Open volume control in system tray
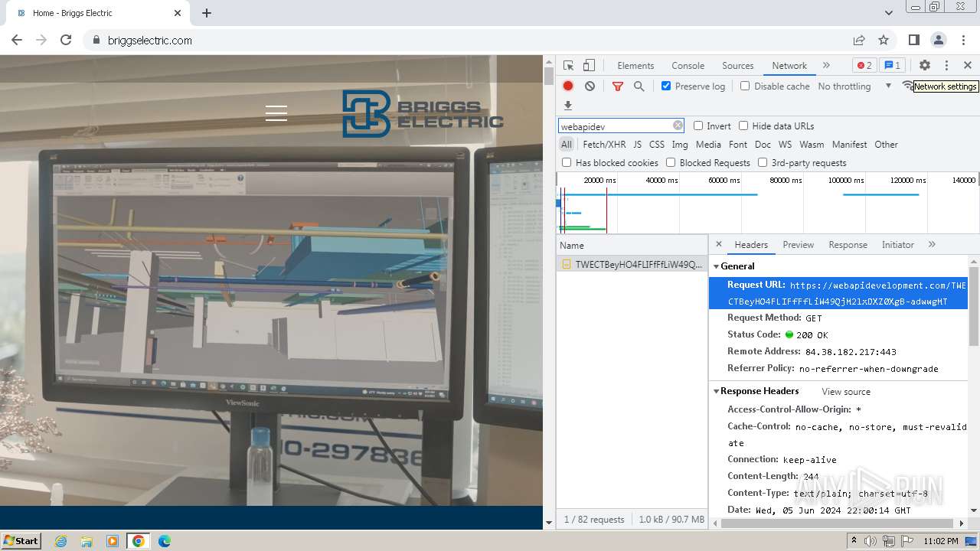 tap(871, 541)
